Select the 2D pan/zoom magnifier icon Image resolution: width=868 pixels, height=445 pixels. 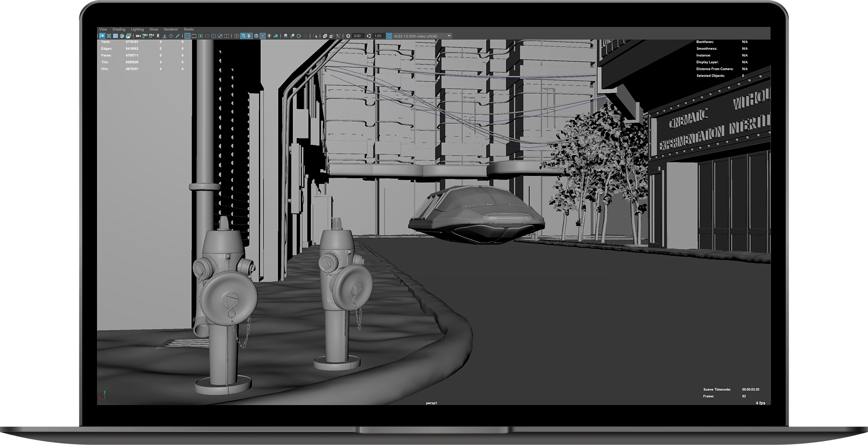tap(171, 36)
